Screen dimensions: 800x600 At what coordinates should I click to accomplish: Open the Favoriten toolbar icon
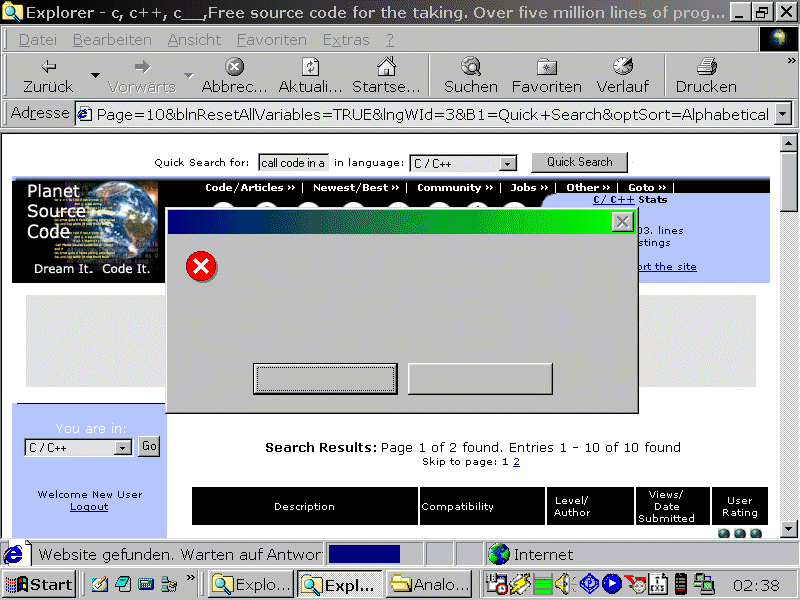tap(546, 67)
